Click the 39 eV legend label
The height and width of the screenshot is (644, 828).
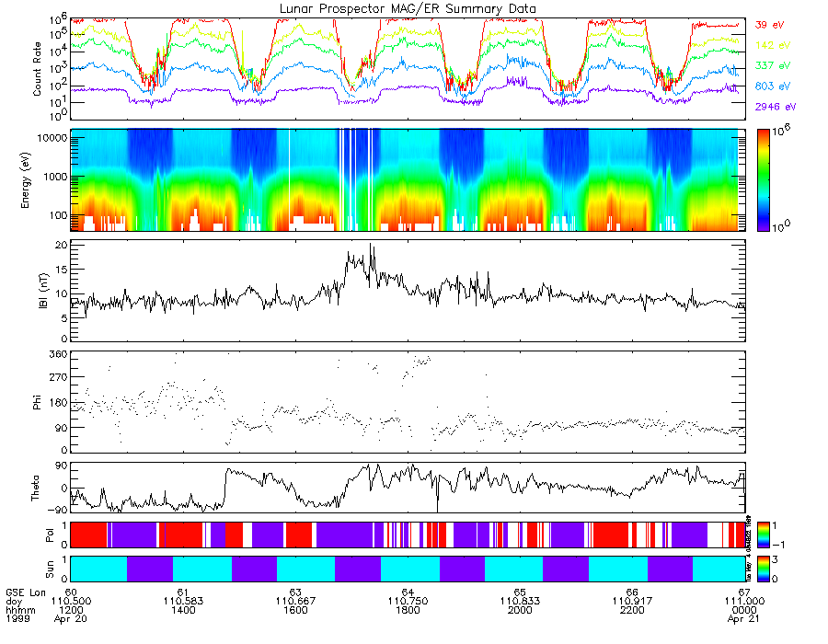click(769, 25)
